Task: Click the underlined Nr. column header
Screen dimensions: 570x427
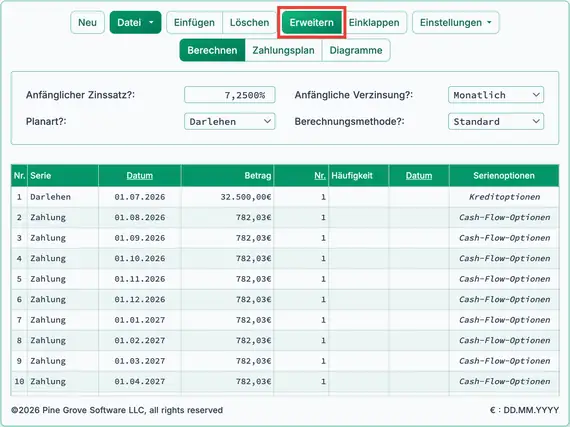Action: [320, 176]
